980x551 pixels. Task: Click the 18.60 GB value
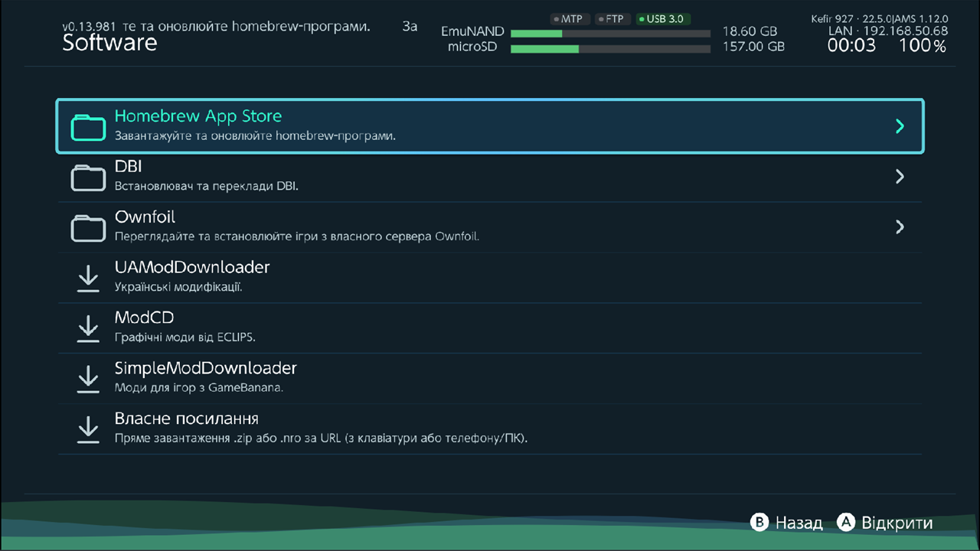tap(750, 32)
